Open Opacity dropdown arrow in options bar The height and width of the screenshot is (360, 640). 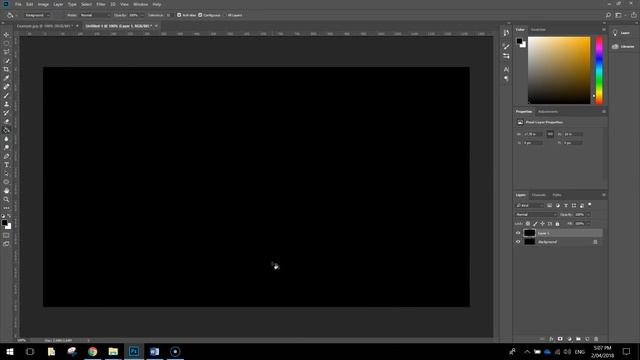click(142, 15)
